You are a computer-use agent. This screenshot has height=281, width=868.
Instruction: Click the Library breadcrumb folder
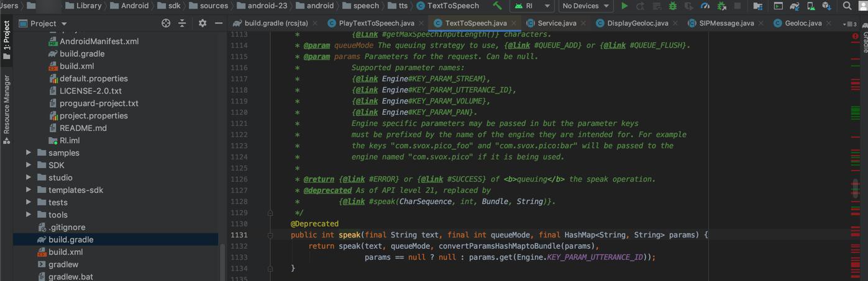pos(82,6)
